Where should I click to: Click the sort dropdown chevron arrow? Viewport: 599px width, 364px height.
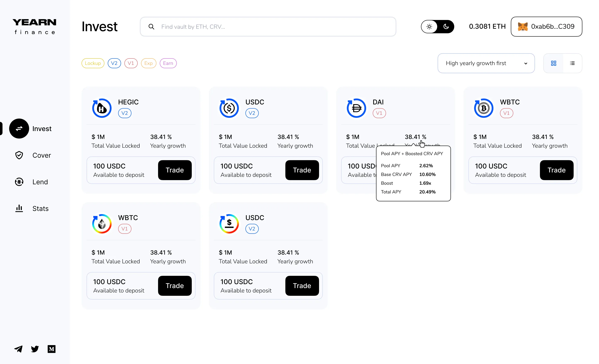pos(526,63)
